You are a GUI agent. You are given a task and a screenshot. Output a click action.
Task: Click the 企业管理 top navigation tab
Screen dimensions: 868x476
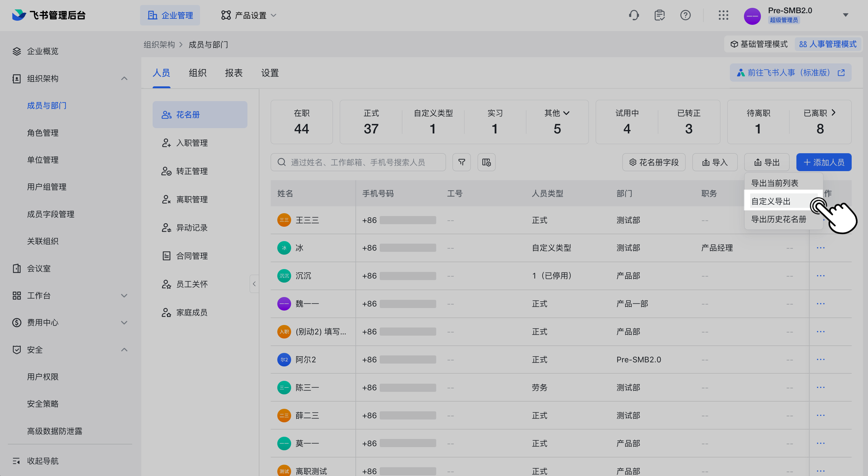170,15
